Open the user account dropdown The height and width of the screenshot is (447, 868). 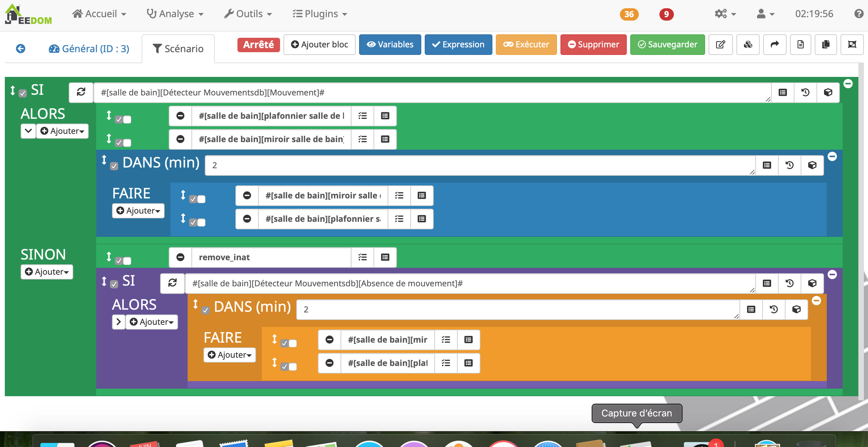(766, 14)
